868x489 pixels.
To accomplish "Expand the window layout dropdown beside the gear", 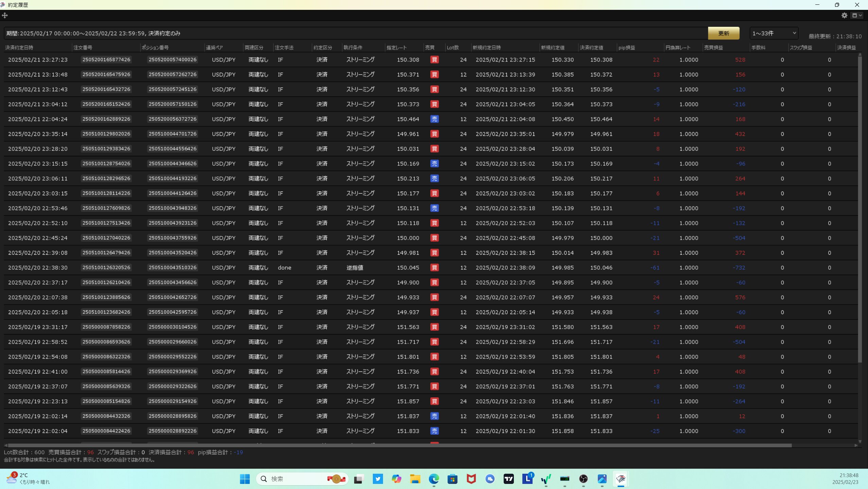I will point(856,15).
